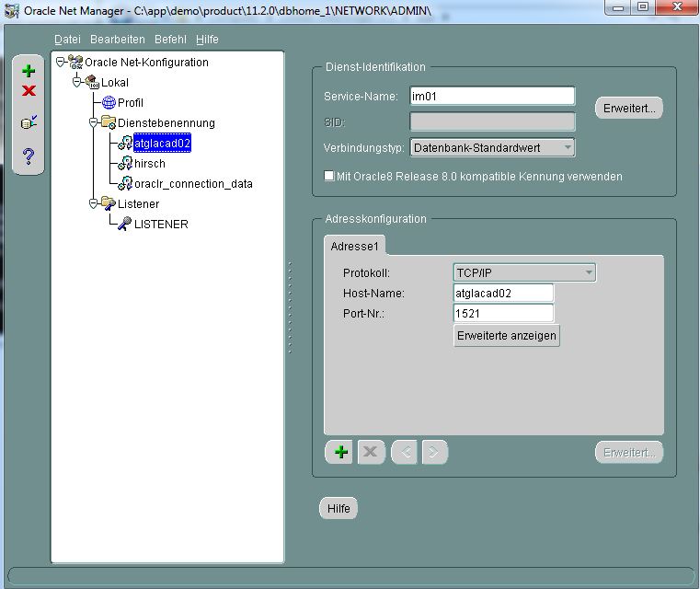Open the Hilfe menu in menu bar
The width and height of the screenshot is (700, 589).
point(207,40)
